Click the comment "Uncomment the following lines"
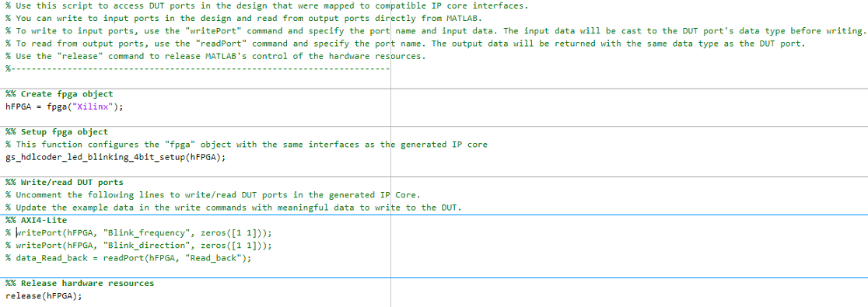 coord(213,195)
